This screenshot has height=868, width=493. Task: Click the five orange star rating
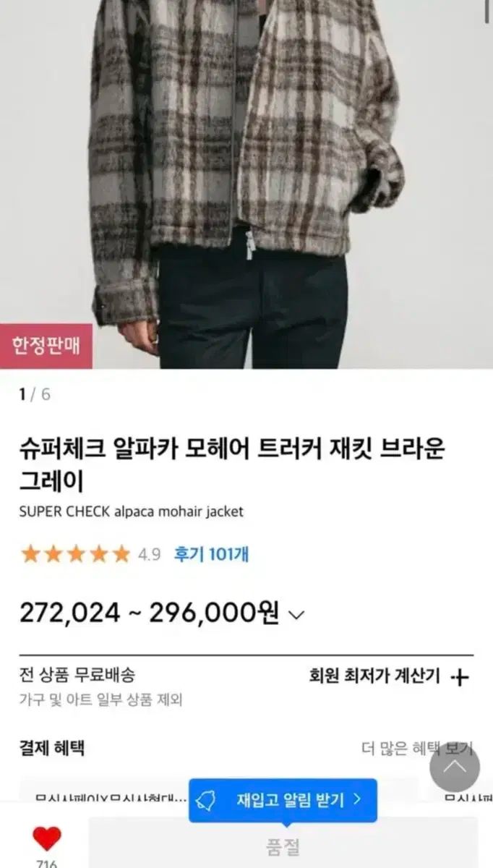[x=75, y=555]
